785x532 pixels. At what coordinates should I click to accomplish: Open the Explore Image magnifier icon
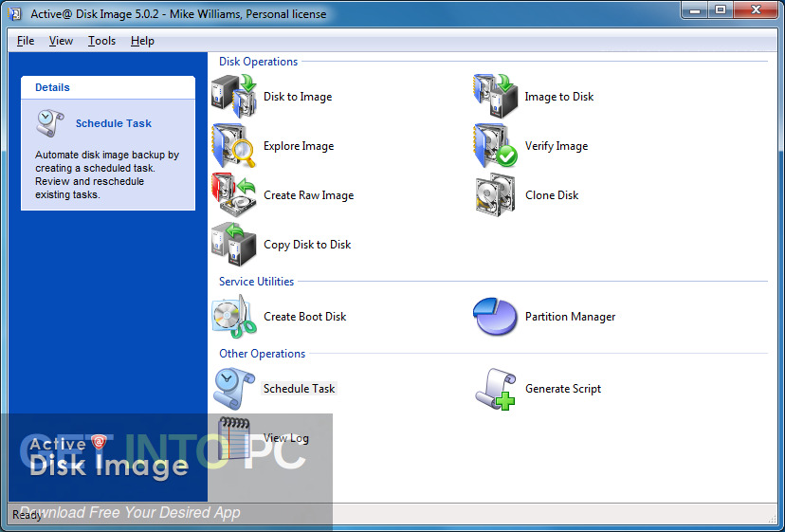tap(234, 146)
